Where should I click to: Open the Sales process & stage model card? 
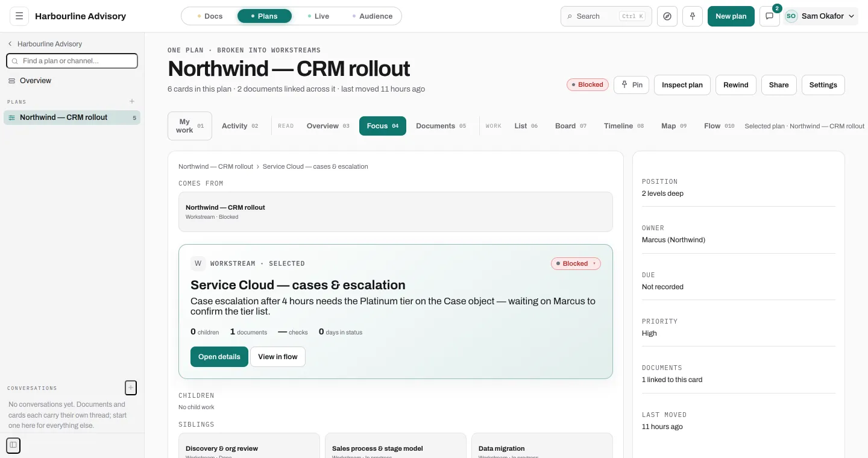tap(395, 446)
